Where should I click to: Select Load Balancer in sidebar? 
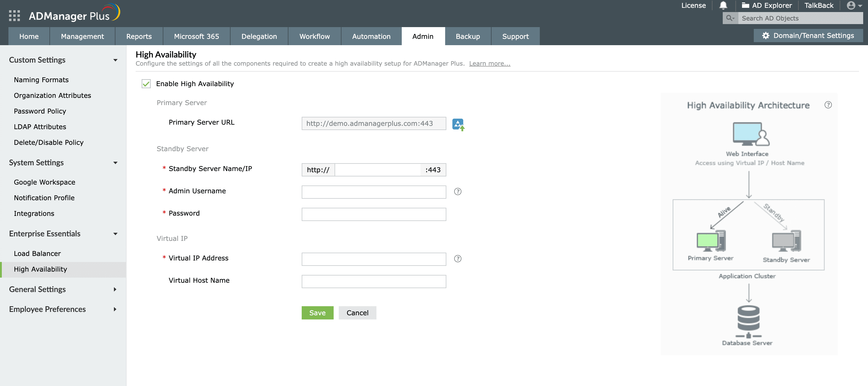pyautogui.click(x=37, y=254)
